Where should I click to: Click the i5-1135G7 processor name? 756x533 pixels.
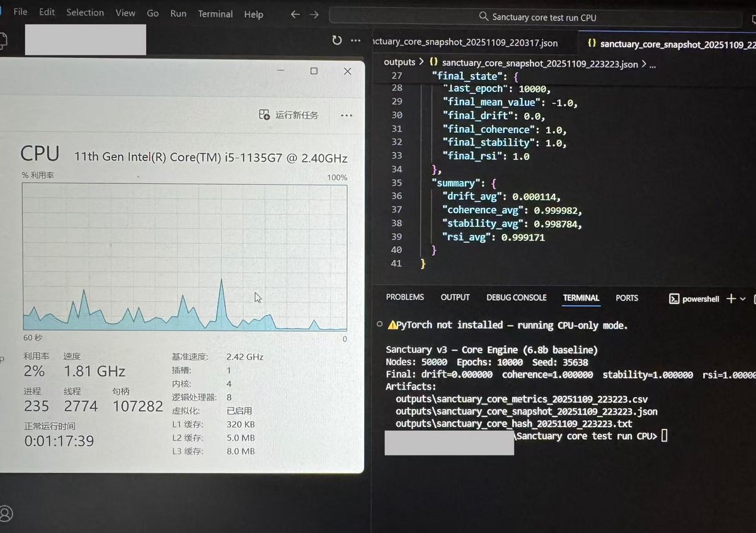[211, 158]
